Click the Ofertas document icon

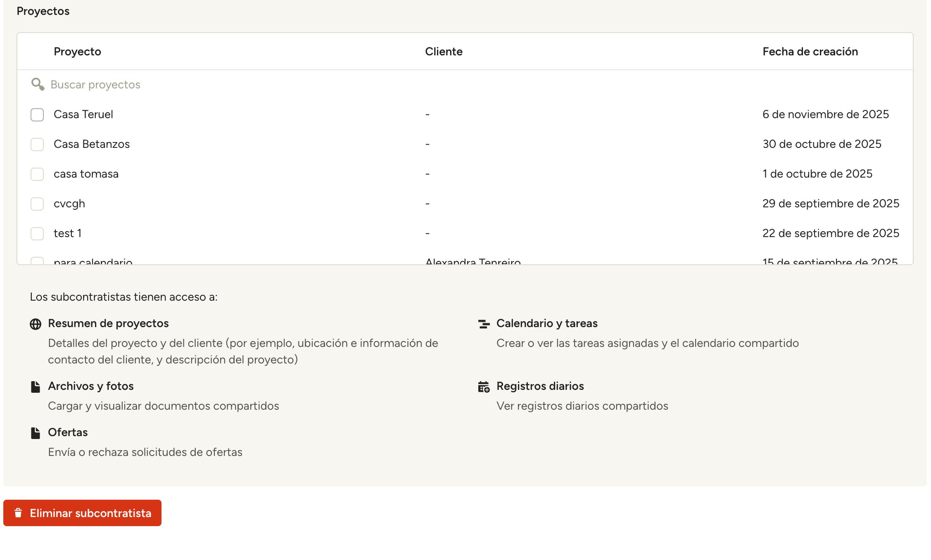click(36, 433)
